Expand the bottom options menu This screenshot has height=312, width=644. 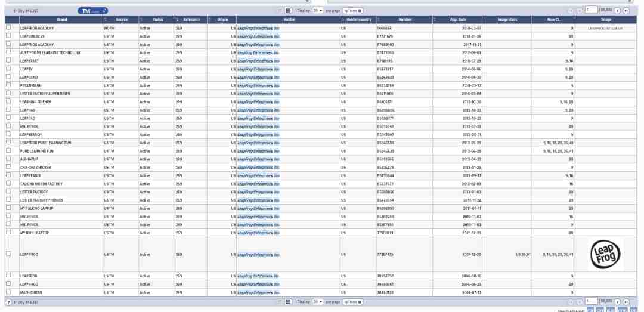[353, 302]
